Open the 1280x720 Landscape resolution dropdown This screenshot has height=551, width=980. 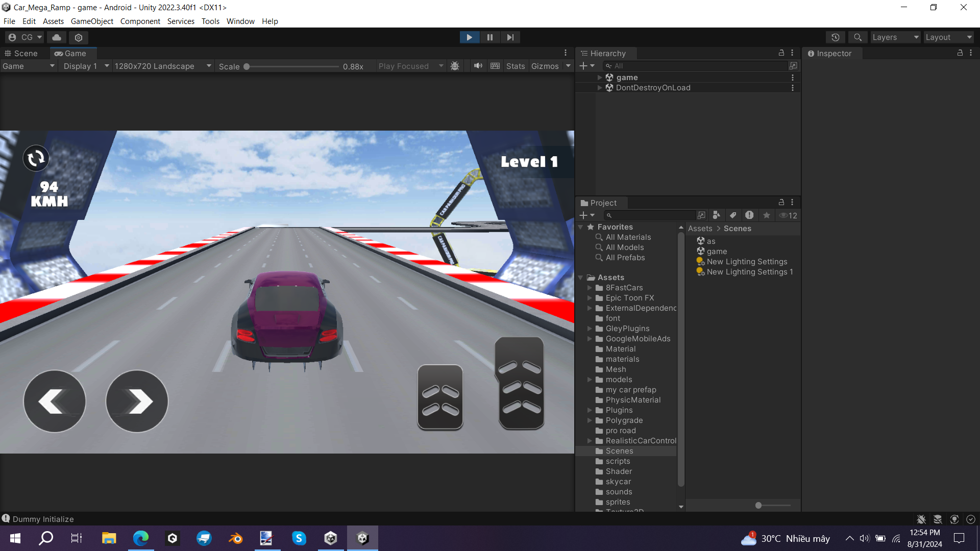(x=162, y=66)
